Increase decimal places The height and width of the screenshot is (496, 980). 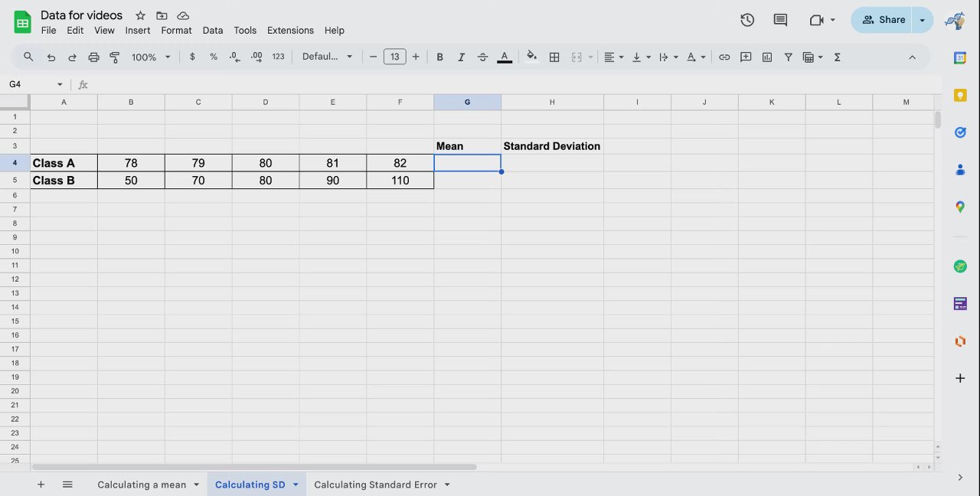(256, 57)
